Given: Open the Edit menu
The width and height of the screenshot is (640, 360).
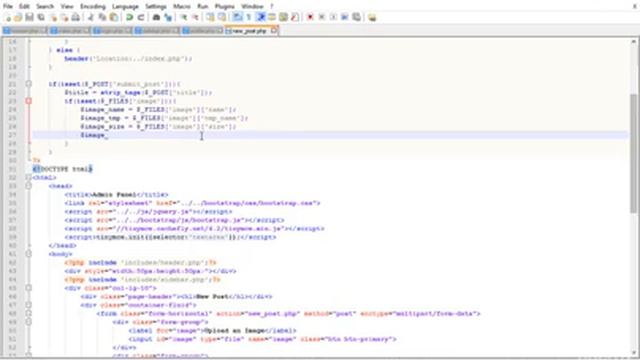Looking at the screenshot, I should coord(24,6).
